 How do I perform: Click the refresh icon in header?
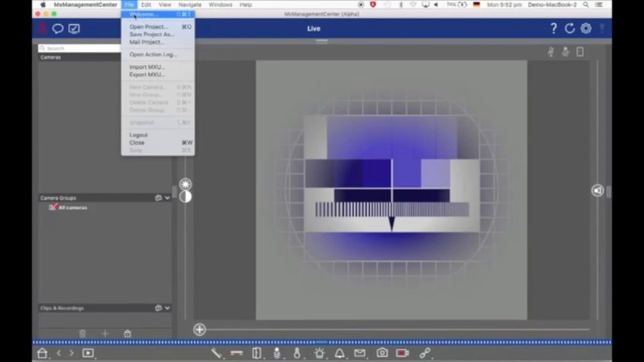[570, 28]
